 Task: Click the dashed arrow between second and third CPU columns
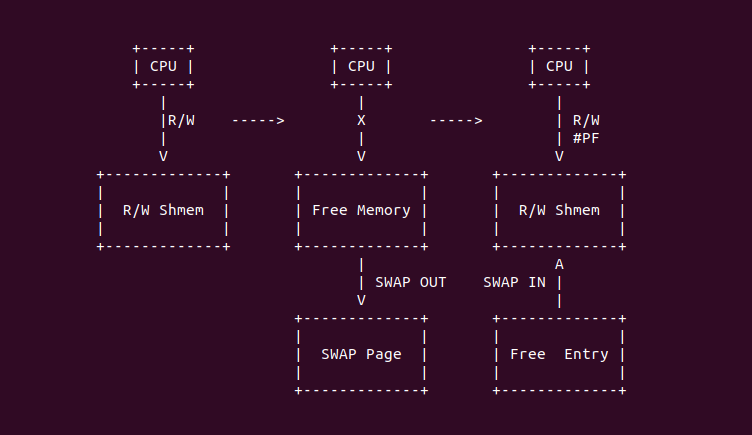456,120
